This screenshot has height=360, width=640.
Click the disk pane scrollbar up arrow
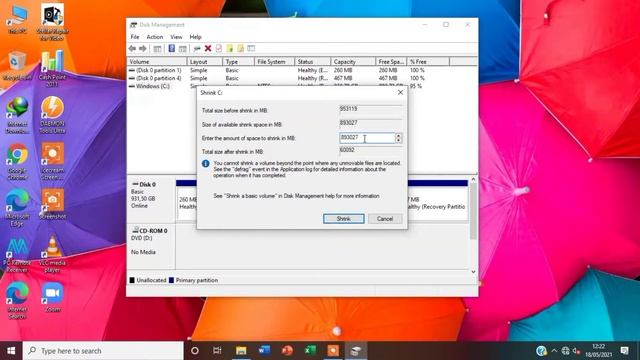tap(473, 179)
